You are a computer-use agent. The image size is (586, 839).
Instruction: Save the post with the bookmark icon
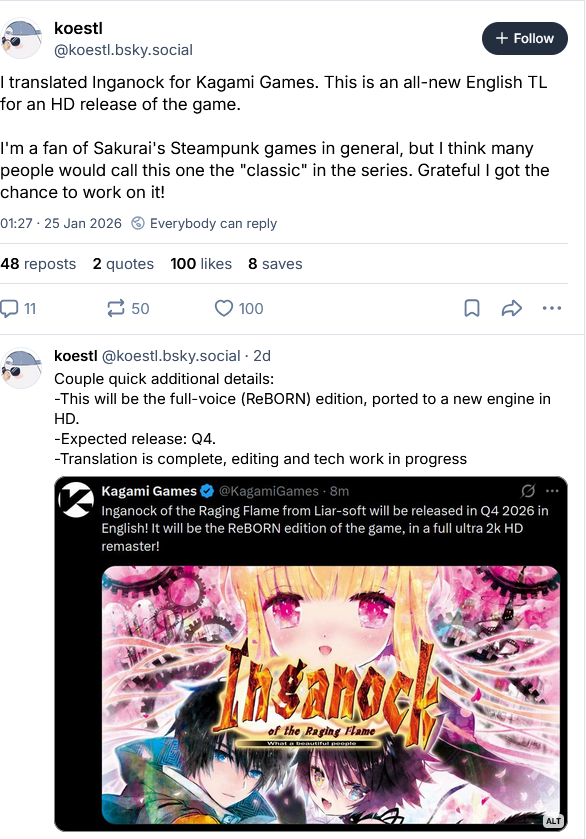point(471,308)
